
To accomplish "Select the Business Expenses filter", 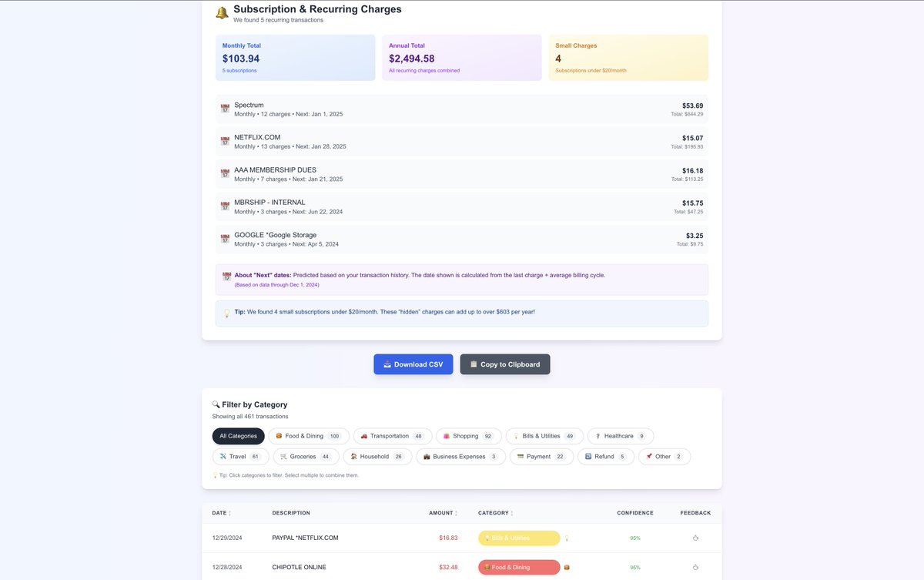I will 461,457.
